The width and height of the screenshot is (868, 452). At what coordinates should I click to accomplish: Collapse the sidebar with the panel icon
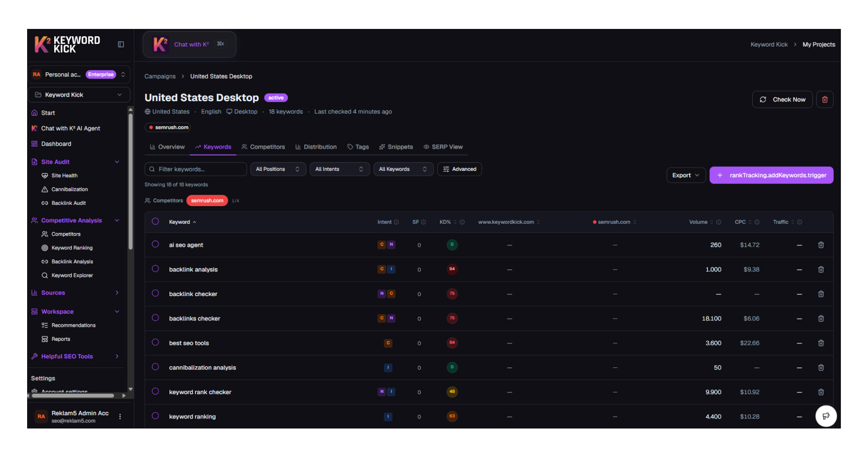point(121,44)
